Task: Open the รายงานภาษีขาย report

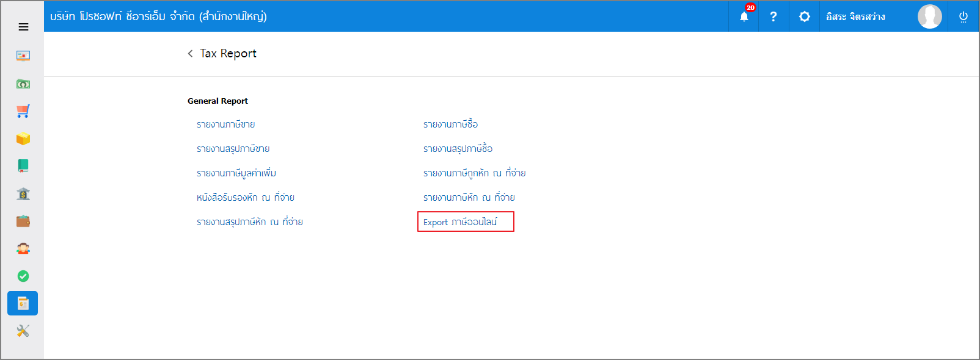Action: [x=226, y=124]
